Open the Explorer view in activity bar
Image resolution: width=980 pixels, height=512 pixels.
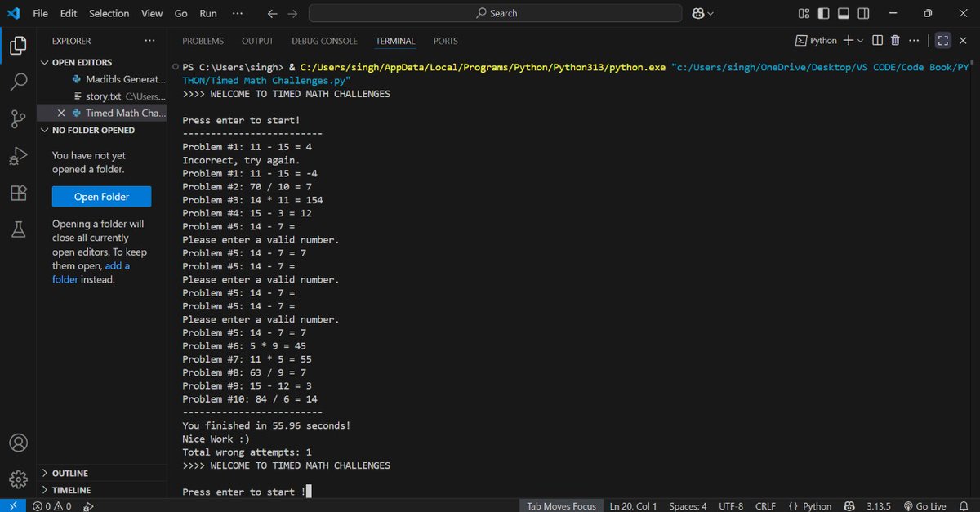coord(18,45)
